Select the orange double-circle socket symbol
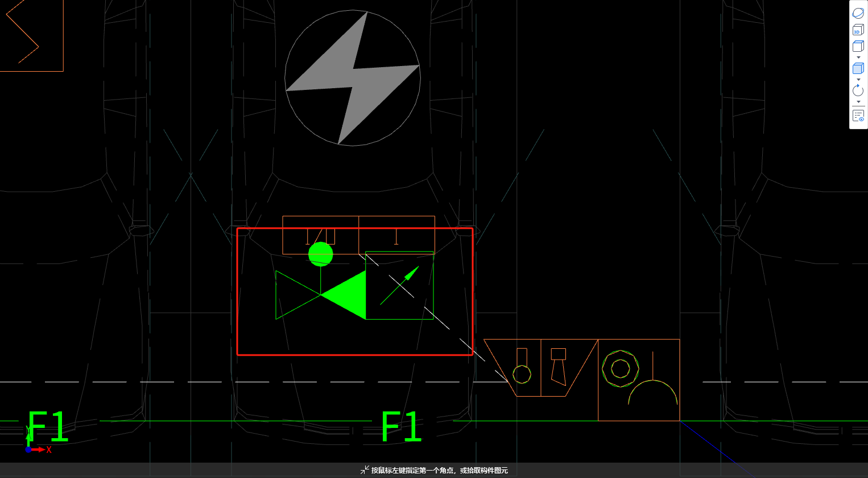868x478 pixels. 621,369
